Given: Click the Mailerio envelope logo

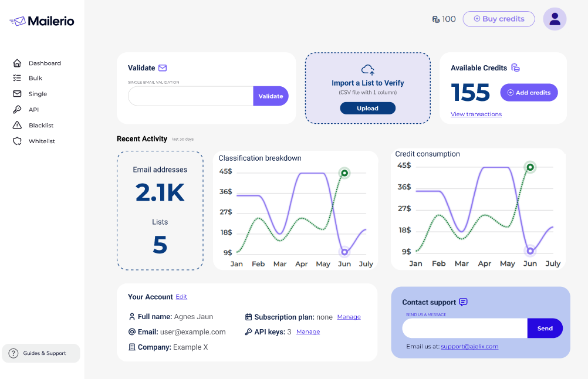Looking at the screenshot, I should 18,21.
